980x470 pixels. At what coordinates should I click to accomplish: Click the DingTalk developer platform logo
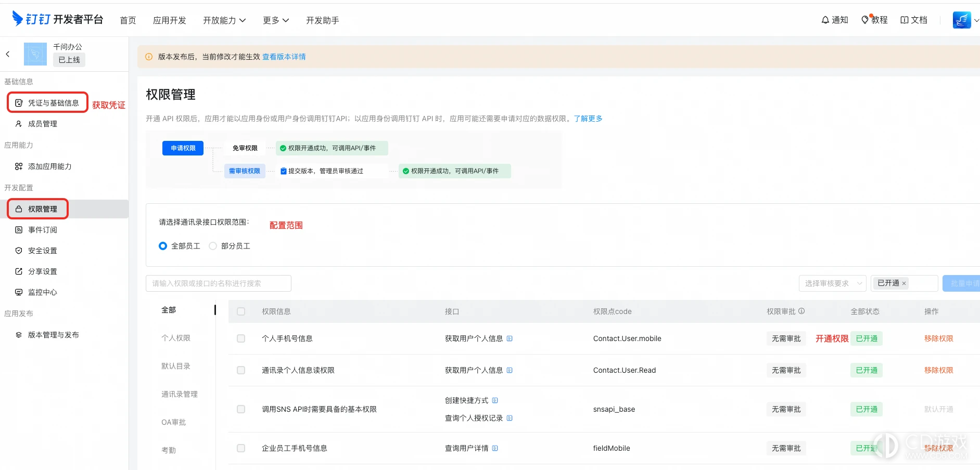pos(57,19)
